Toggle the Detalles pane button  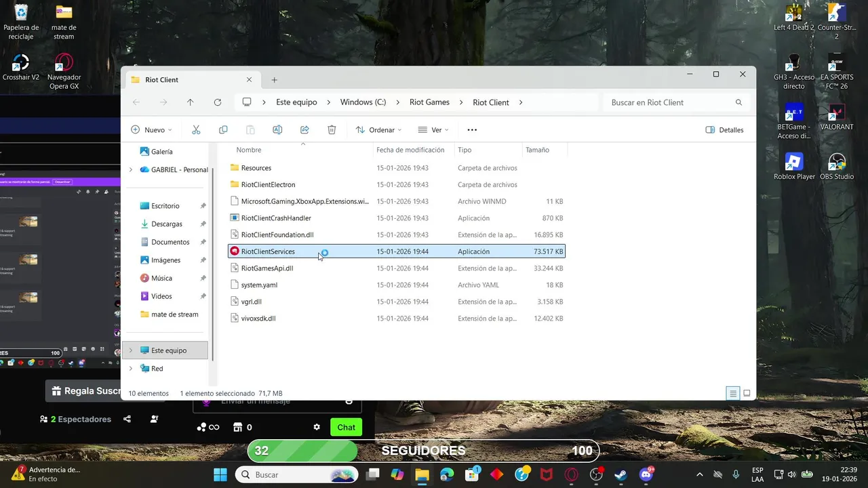tap(725, 129)
